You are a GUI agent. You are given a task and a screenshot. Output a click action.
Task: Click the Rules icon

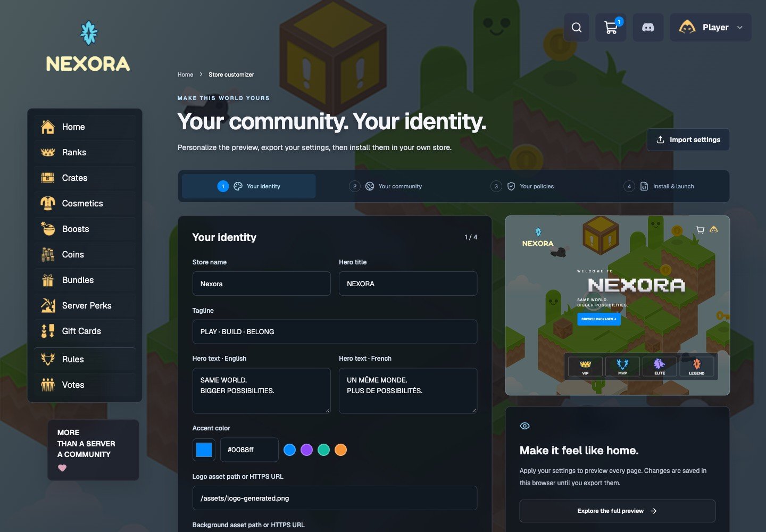(48, 359)
